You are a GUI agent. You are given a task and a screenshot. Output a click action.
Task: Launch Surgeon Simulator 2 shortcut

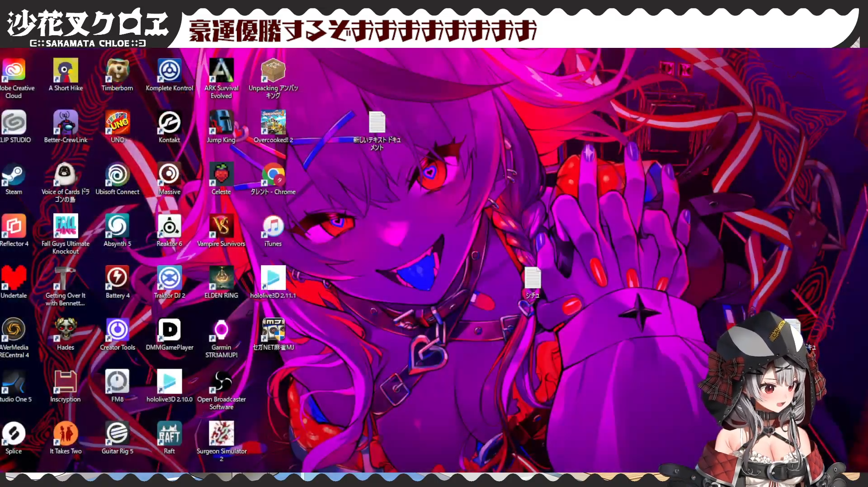[222, 434]
